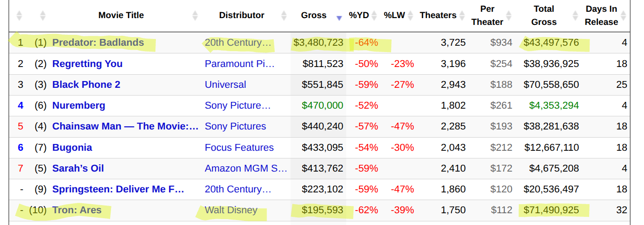644x225 pixels.
Task: Sort table by %YD arrows
Action: pos(374,15)
